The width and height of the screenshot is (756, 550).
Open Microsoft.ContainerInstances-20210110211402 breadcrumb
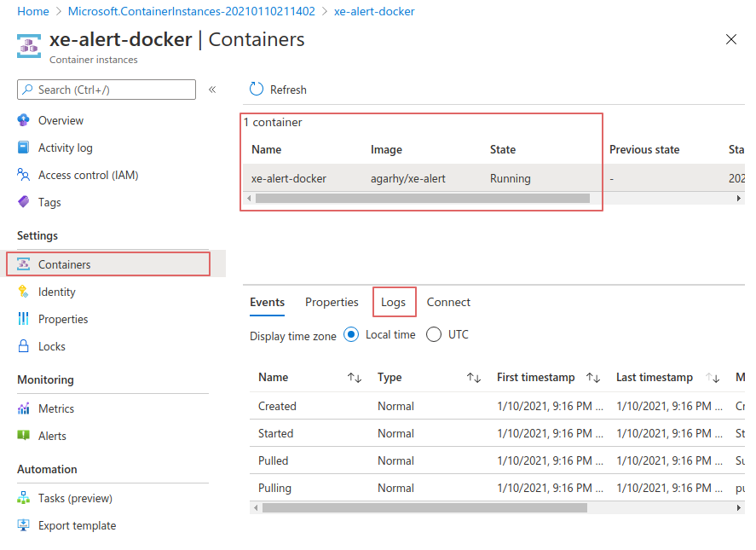(x=192, y=11)
